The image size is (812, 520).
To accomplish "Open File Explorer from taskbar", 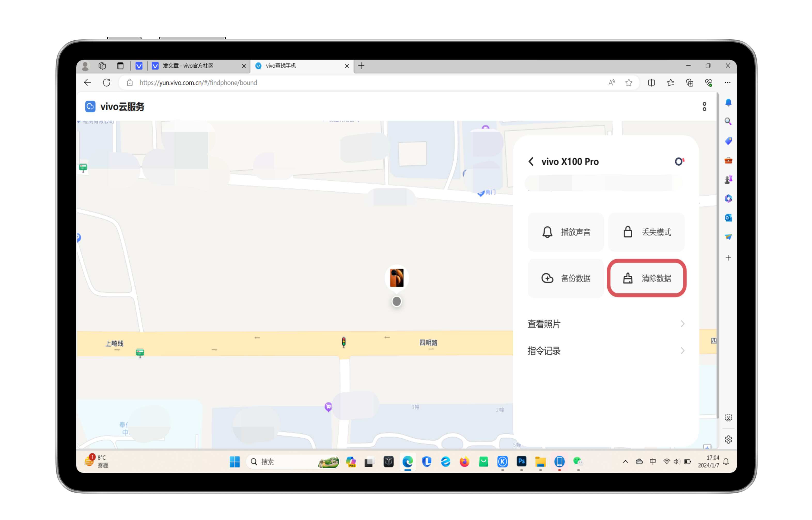I will 541,462.
